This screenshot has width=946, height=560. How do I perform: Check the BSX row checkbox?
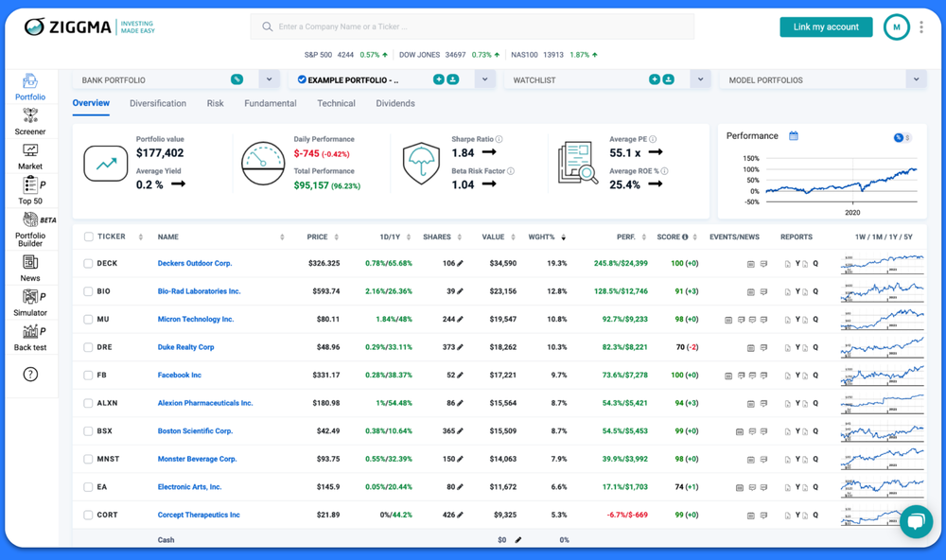[88, 431]
